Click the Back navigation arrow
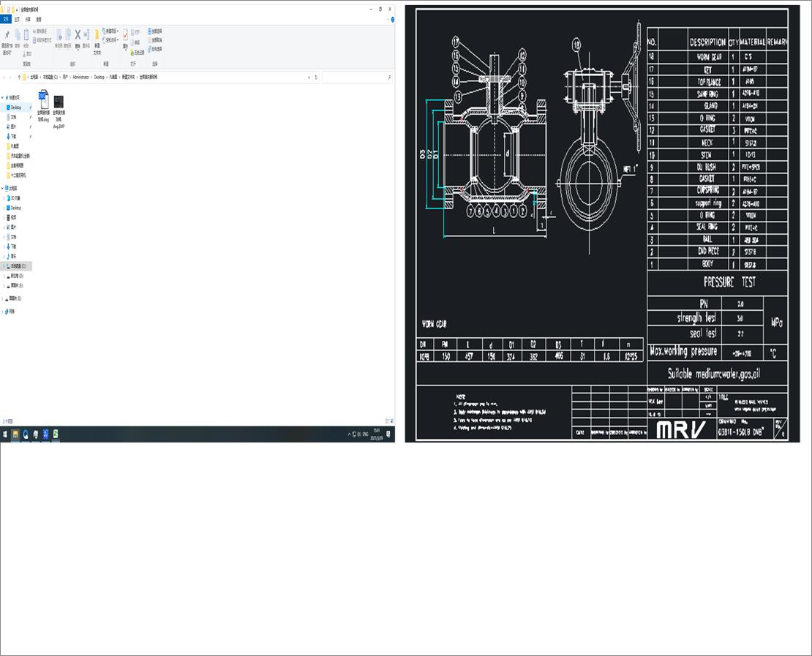812x656 pixels. (4, 77)
